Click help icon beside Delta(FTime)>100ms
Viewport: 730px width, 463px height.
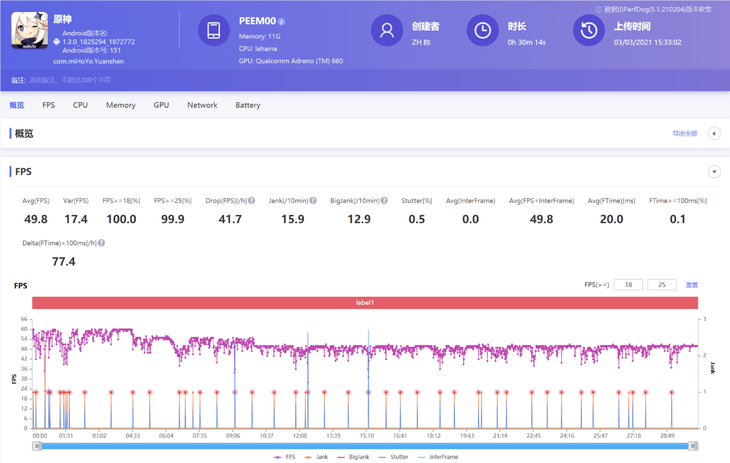pyautogui.click(x=102, y=243)
